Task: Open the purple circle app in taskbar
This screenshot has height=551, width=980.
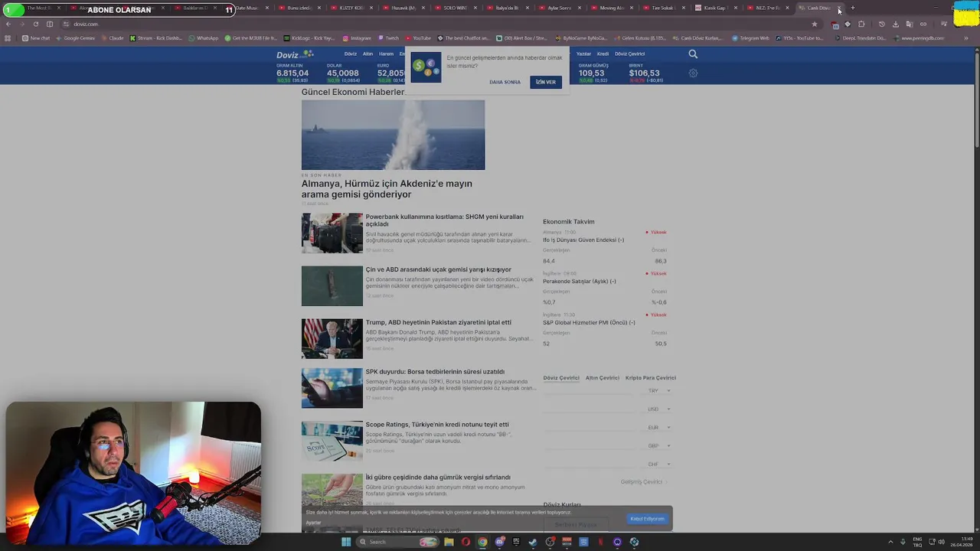Action: pyautogui.click(x=617, y=542)
